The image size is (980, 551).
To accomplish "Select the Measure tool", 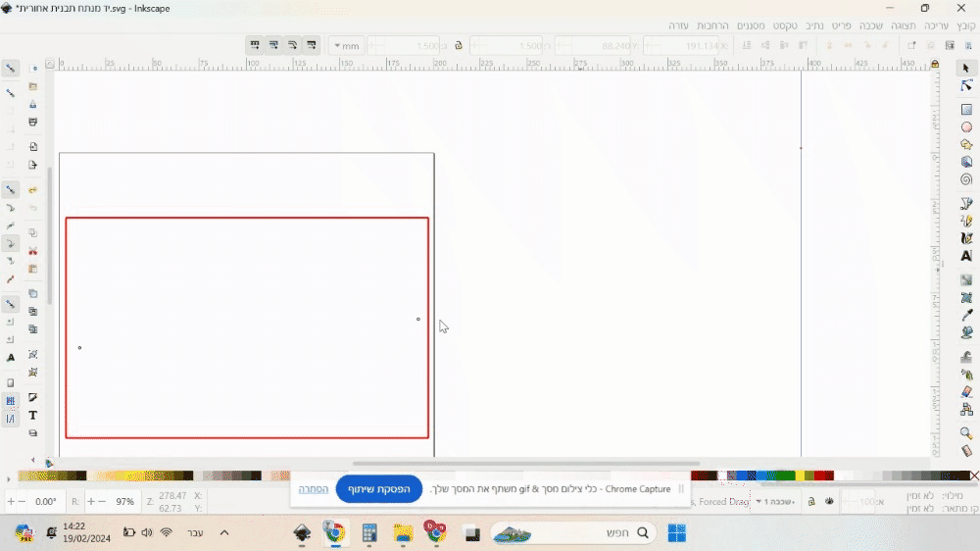I will pos(966,450).
